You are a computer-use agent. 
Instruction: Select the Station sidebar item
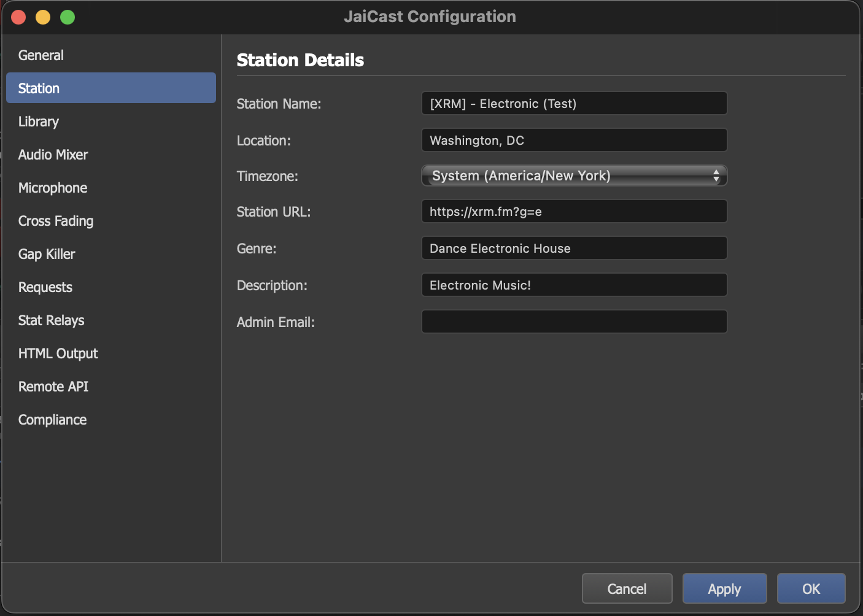click(x=110, y=88)
